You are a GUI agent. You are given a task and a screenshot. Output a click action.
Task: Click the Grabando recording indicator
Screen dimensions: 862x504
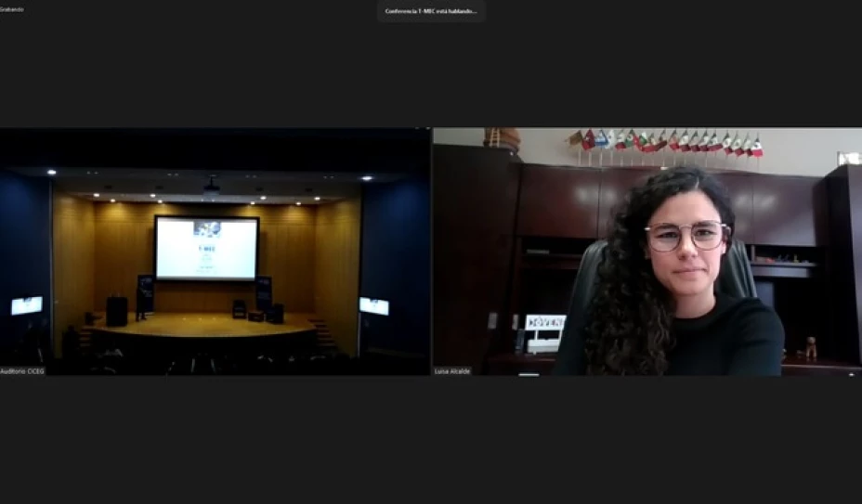point(12,9)
